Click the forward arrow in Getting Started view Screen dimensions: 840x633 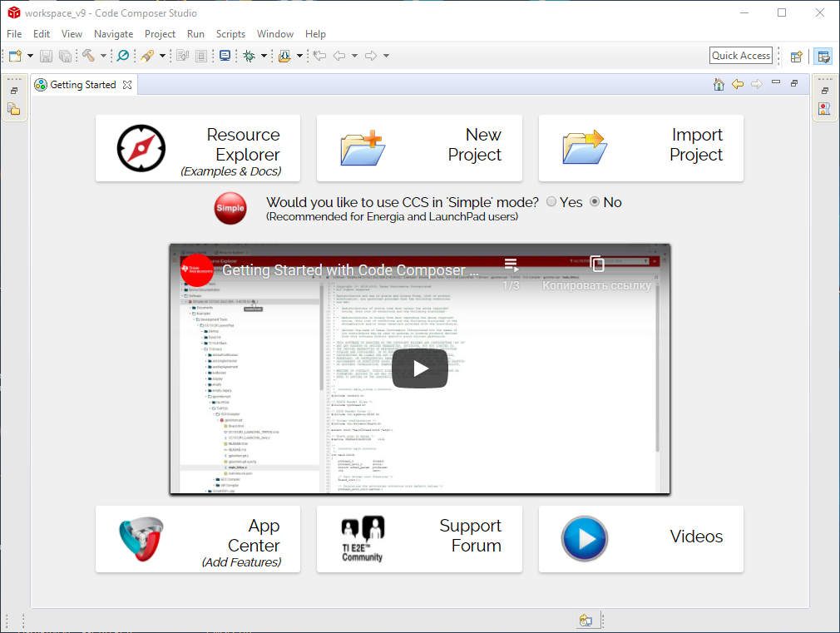pyautogui.click(x=757, y=84)
